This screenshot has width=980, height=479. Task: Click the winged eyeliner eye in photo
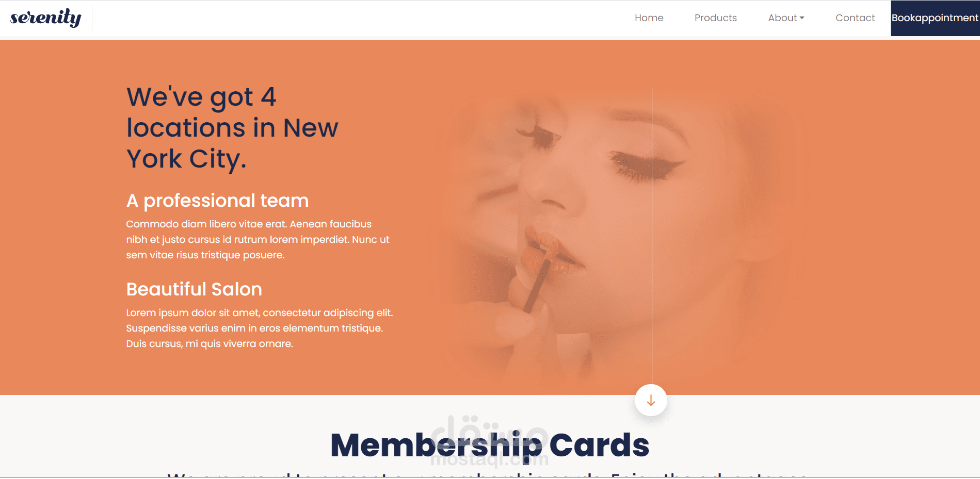tap(645, 165)
